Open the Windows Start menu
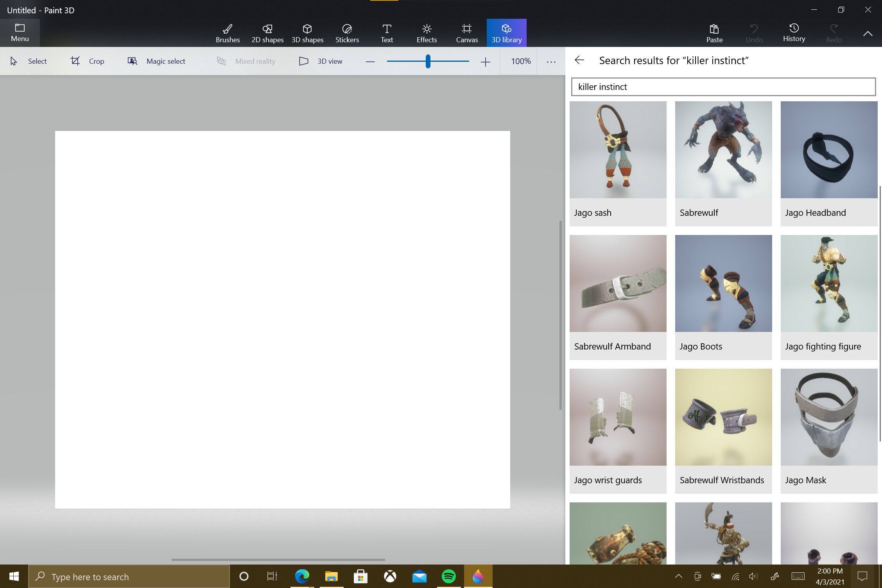The width and height of the screenshot is (882, 588). pos(14,576)
